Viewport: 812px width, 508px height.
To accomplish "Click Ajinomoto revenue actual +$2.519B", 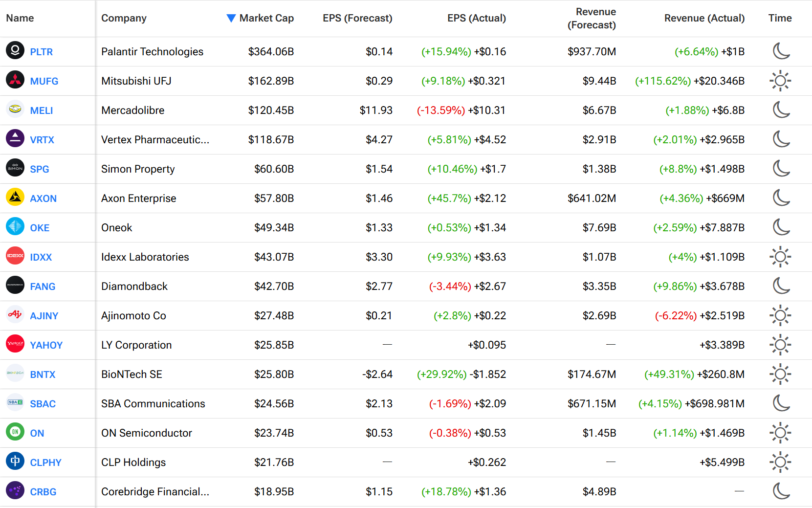I will [722, 316].
